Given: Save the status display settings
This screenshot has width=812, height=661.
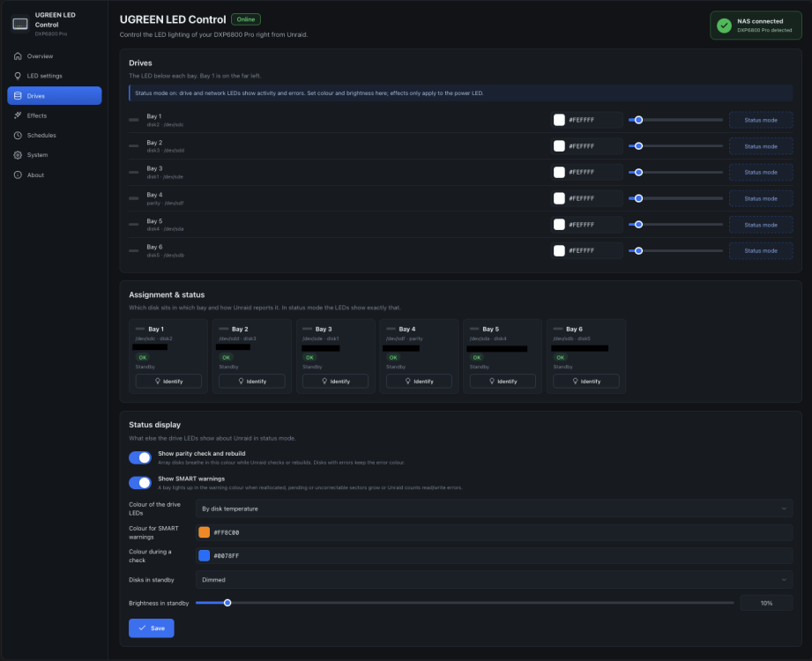Looking at the screenshot, I should (152, 628).
